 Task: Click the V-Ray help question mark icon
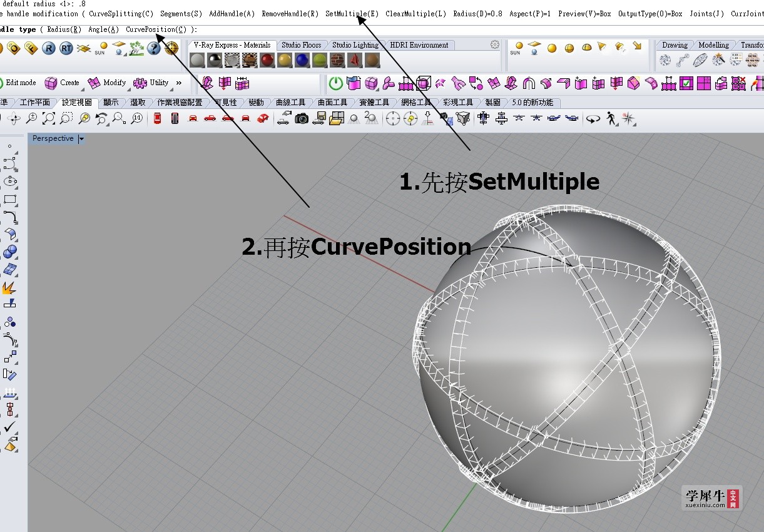(154, 48)
